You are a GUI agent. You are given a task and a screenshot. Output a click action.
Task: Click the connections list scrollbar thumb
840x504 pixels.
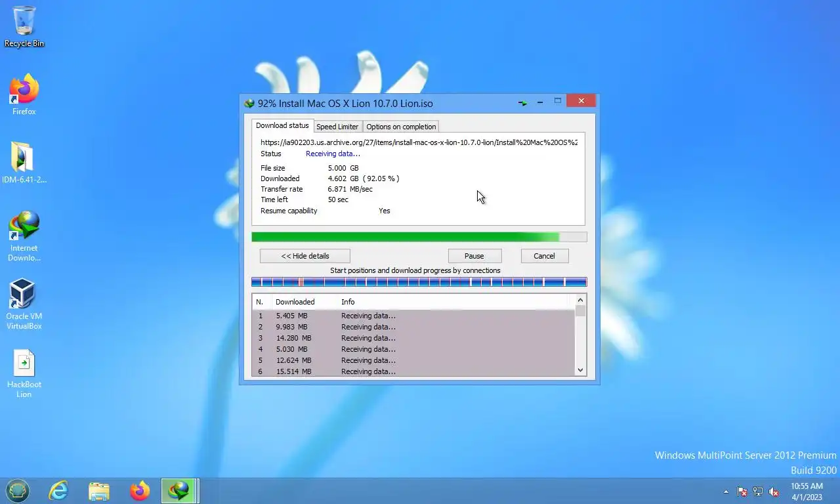pyautogui.click(x=580, y=311)
